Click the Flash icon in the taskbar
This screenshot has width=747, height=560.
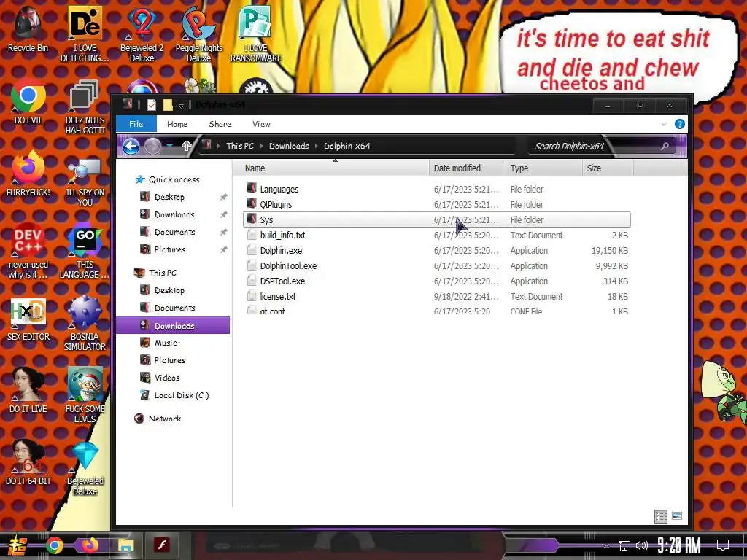click(162, 544)
